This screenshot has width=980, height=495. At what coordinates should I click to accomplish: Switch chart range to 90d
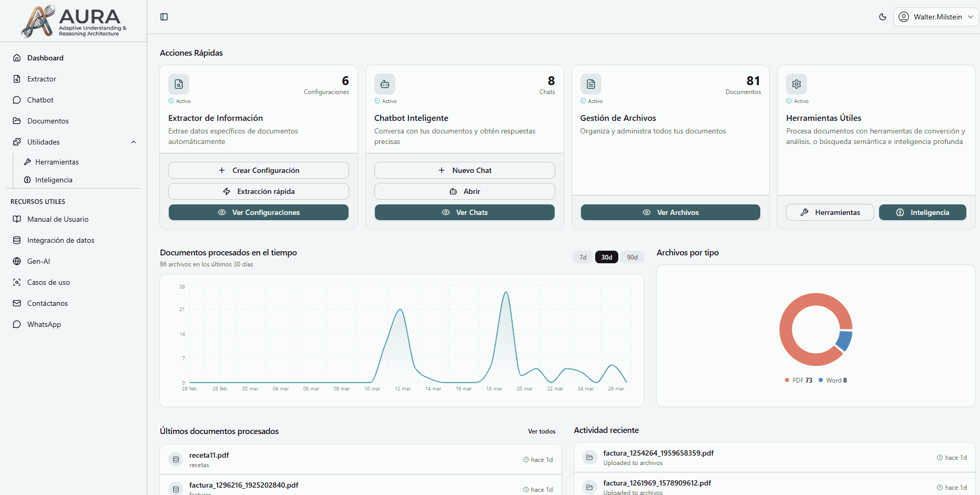pyautogui.click(x=632, y=257)
